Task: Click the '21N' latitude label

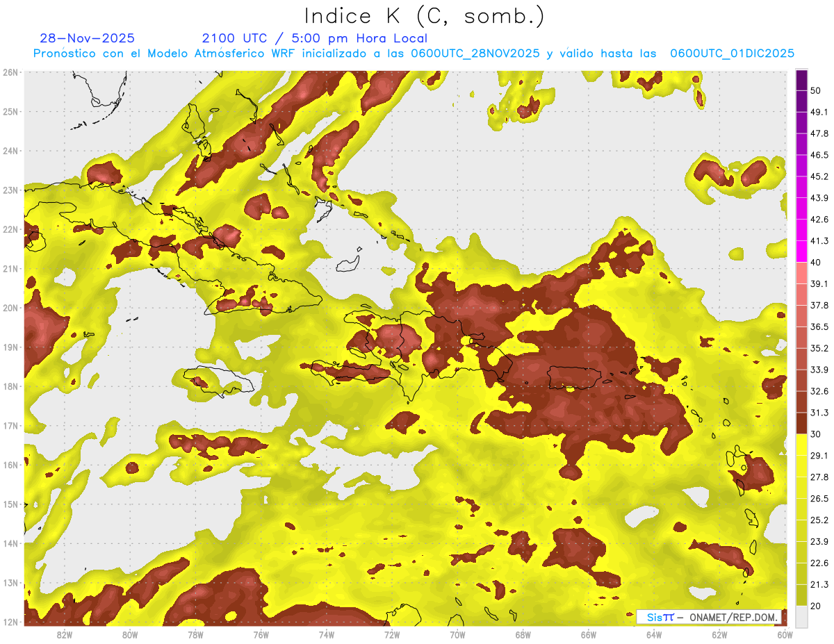Action: click(10, 268)
